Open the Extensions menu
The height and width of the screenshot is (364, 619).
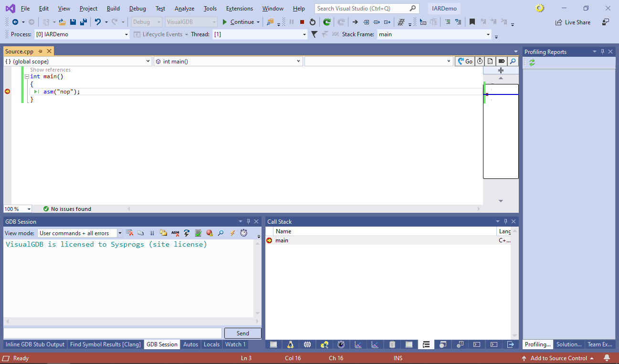(240, 9)
